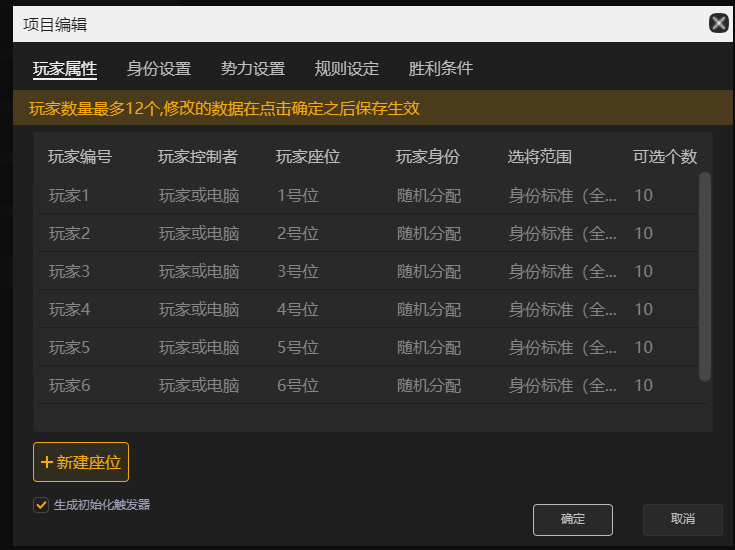The width and height of the screenshot is (735, 550).
Task: Select the 玩家4 row label
Action: [69, 309]
